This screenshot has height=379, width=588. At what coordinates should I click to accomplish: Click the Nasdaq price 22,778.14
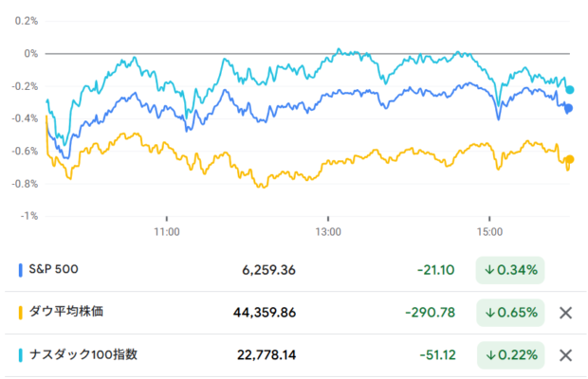tap(266, 355)
